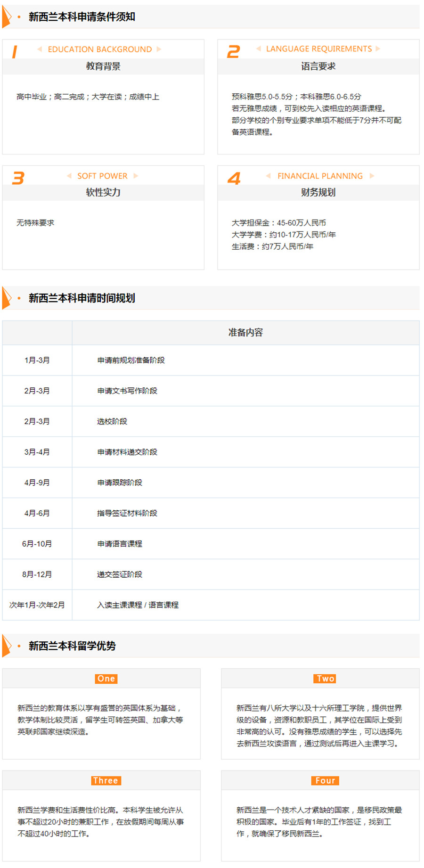Select the orange One badge
This screenshot has height=868, width=424.
click(x=106, y=679)
